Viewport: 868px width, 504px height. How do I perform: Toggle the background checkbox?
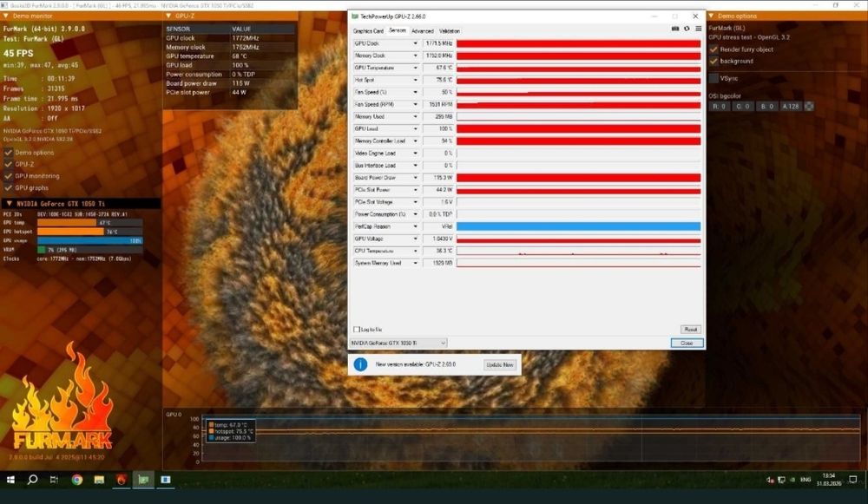(x=713, y=61)
